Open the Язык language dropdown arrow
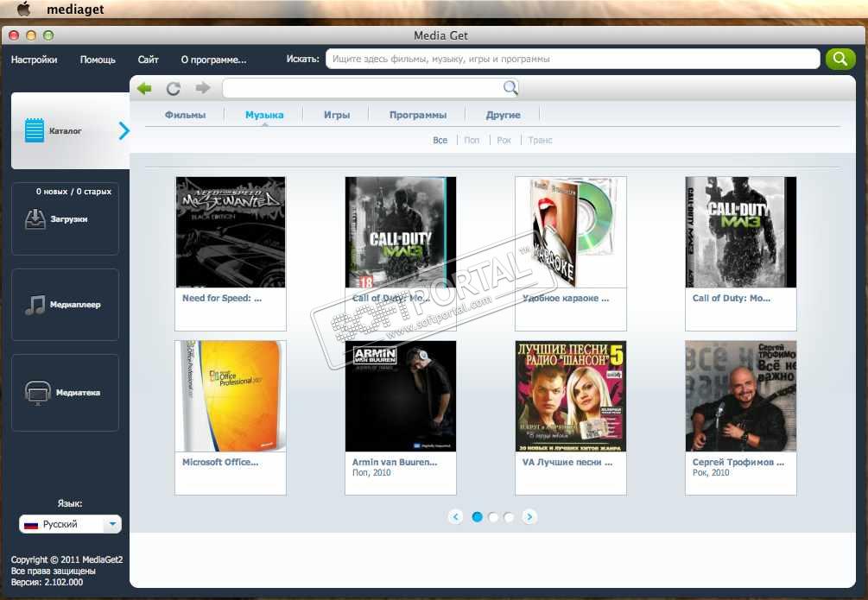 tap(112, 524)
